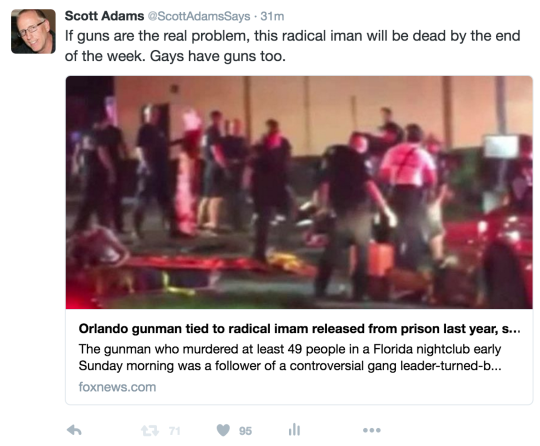
Task: Like the tweet with the heart icon
Action: (x=223, y=430)
